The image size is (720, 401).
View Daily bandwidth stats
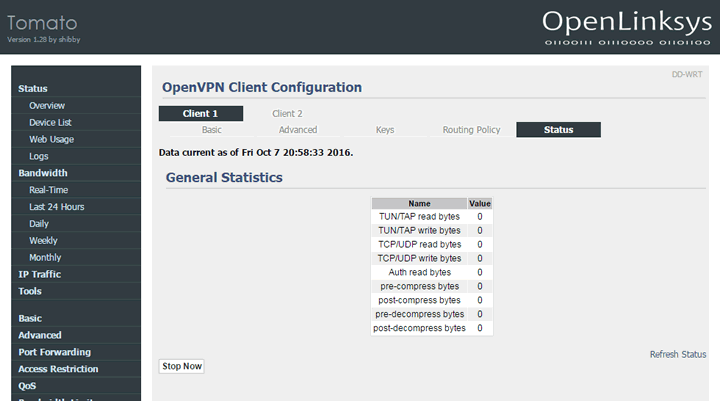pyautogui.click(x=39, y=224)
